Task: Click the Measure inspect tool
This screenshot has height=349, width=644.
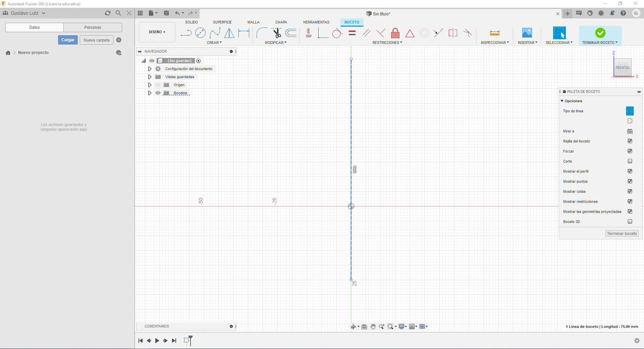Action: tap(495, 33)
